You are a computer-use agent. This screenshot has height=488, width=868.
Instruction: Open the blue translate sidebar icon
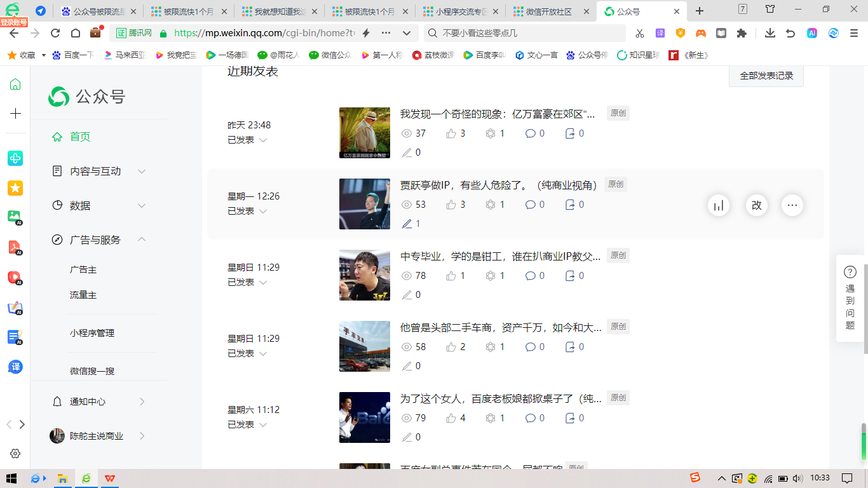(15, 367)
